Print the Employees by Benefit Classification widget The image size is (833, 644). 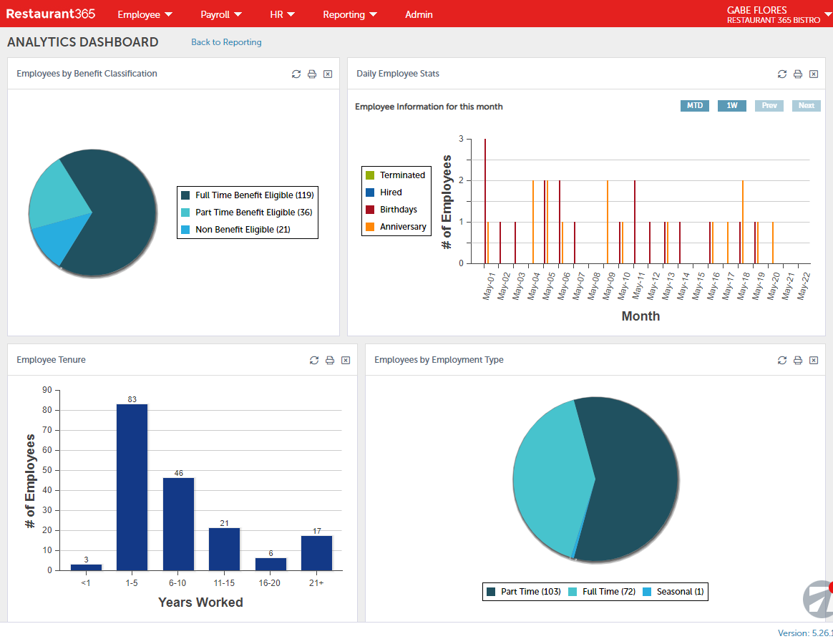click(312, 74)
